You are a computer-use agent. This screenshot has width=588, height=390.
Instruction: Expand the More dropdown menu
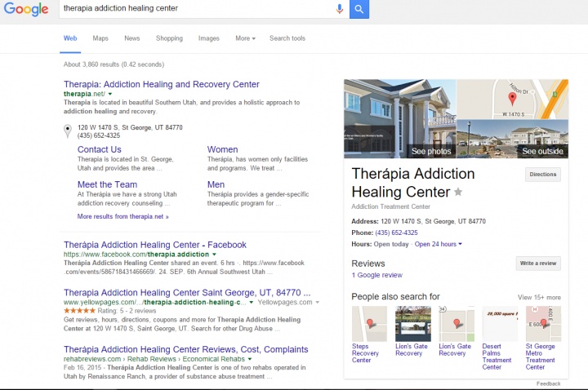click(245, 38)
